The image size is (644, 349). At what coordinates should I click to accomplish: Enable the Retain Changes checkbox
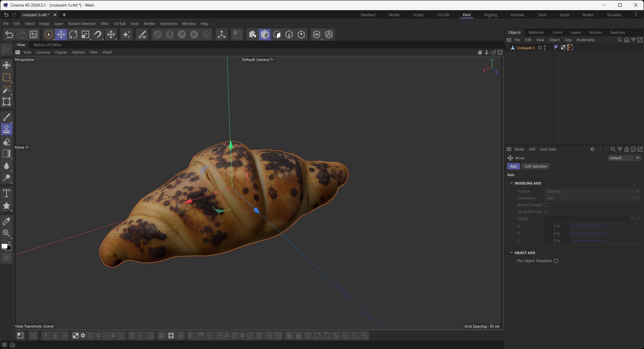546,205
